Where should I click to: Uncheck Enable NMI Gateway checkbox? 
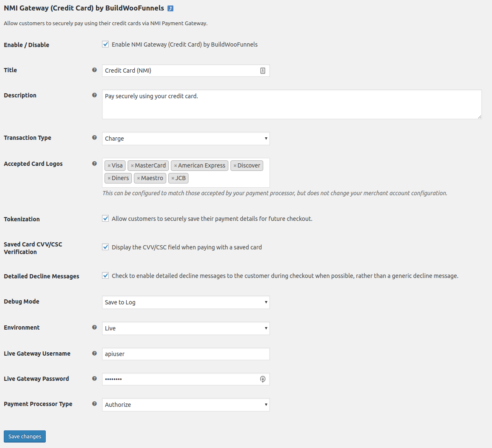pos(105,44)
